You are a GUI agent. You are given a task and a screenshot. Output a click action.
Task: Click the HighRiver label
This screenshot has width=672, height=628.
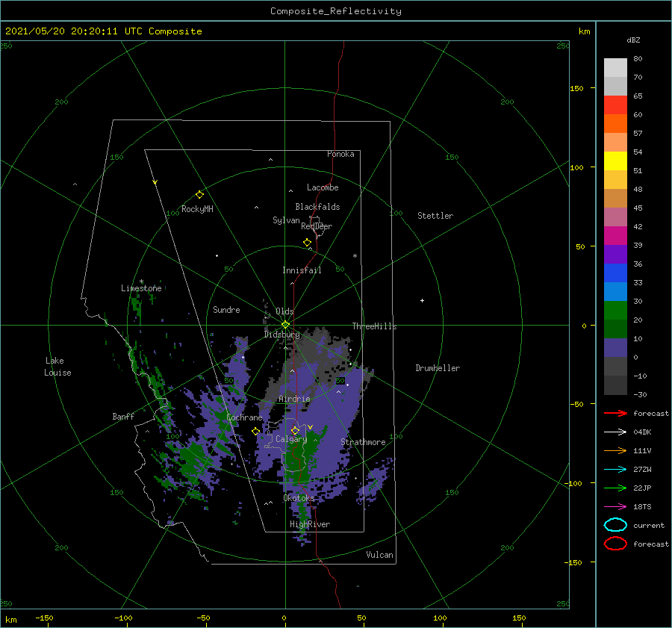(x=310, y=524)
